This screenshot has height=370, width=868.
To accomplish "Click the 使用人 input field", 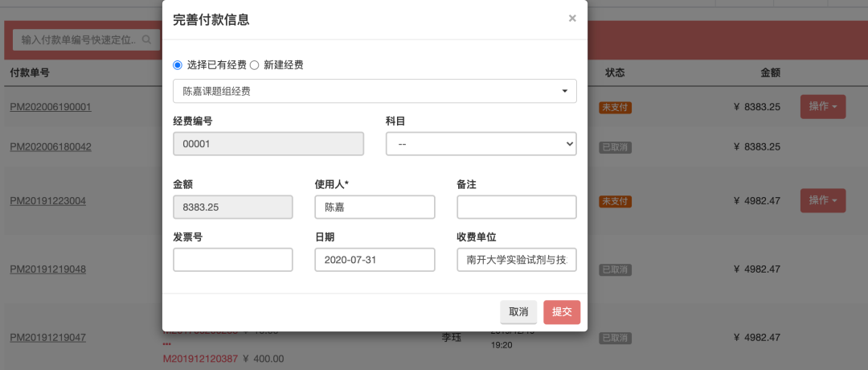I will [375, 207].
